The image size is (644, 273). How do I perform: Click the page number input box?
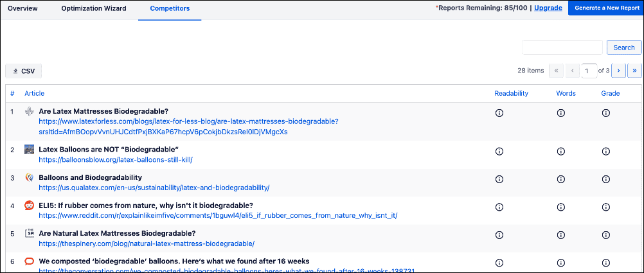[589, 71]
